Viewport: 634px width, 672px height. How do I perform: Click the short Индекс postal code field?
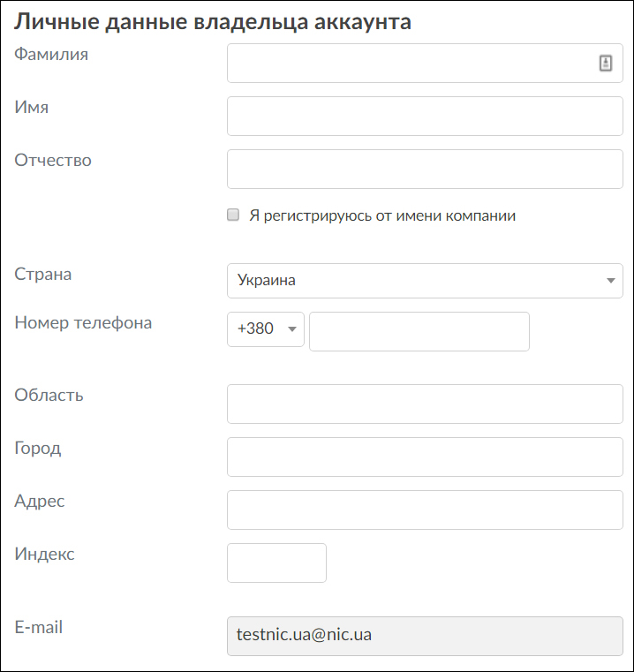pos(276,563)
